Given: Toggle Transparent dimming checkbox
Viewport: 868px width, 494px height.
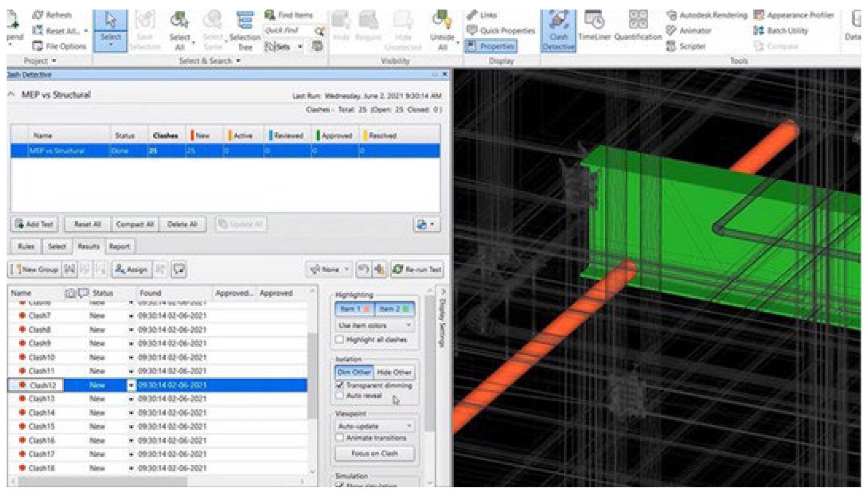Looking at the screenshot, I should 340,385.
